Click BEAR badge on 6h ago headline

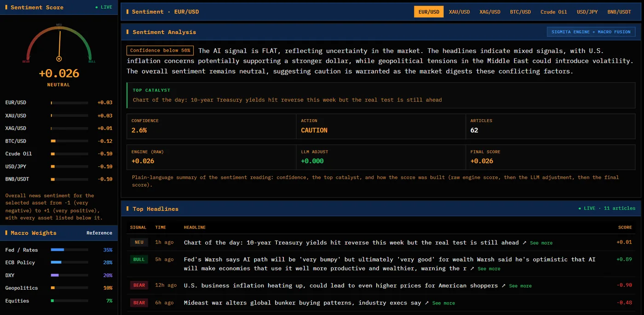139,303
